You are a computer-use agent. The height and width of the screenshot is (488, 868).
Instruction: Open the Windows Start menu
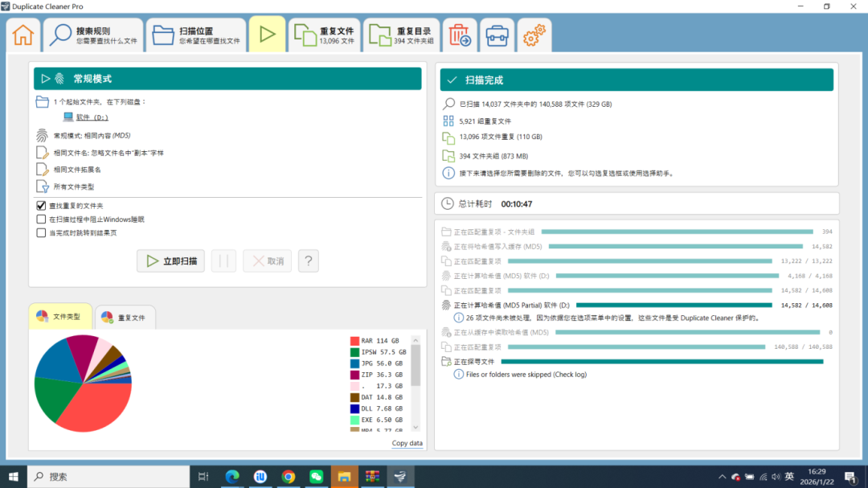pos(14,477)
